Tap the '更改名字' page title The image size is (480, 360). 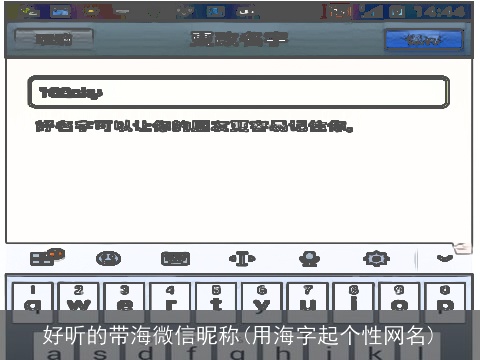tap(239, 39)
